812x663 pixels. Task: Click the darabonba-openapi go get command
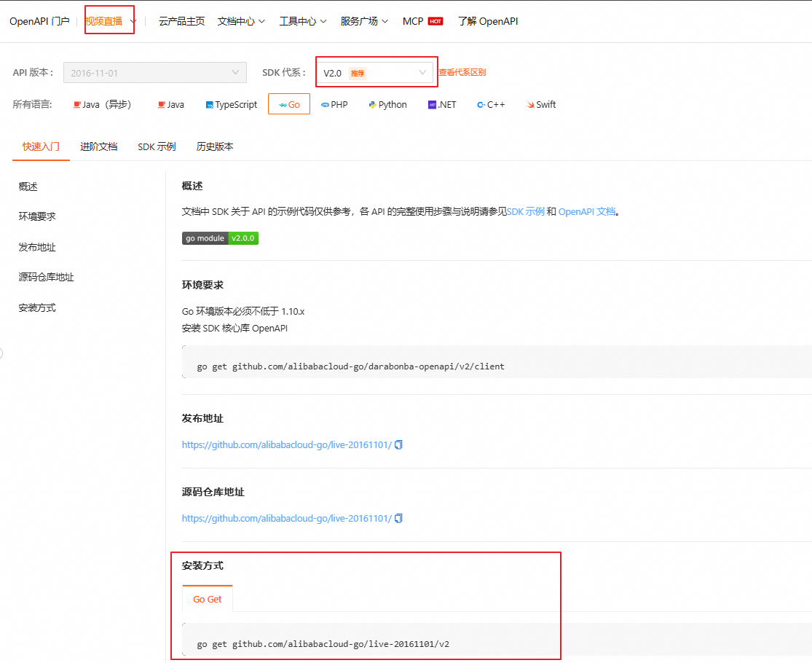pyautogui.click(x=350, y=366)
